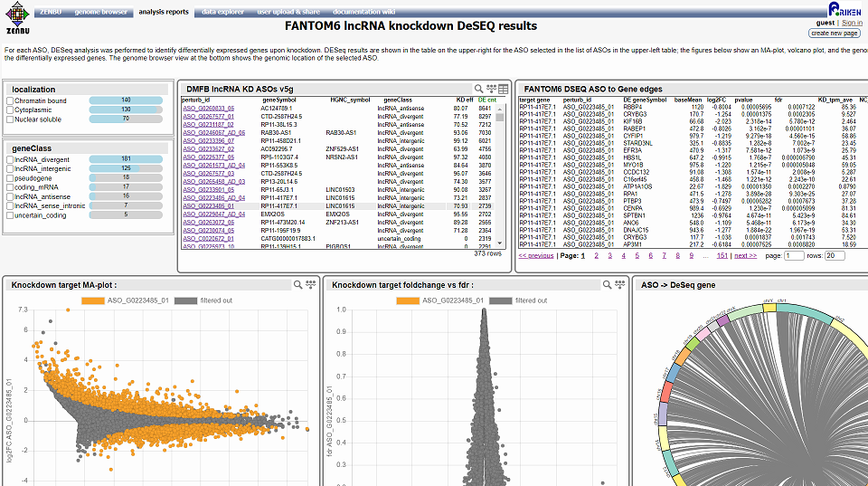Jump to page 9 of edges table
The height and width of the screenshot is (486, 868).
(x=691, y=256)
